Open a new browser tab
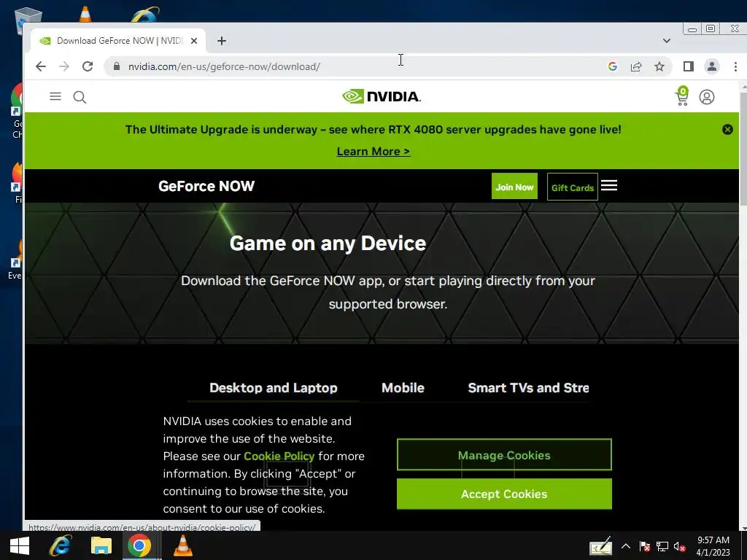Viewport: 747px width, 560px height. (x=222, y=41)
